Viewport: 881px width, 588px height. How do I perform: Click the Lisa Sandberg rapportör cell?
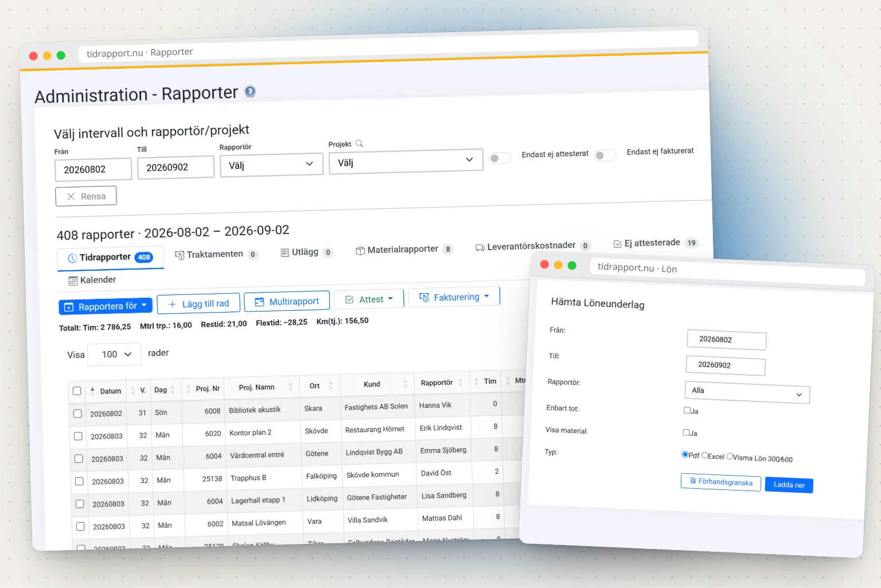(x=445, y=495)
